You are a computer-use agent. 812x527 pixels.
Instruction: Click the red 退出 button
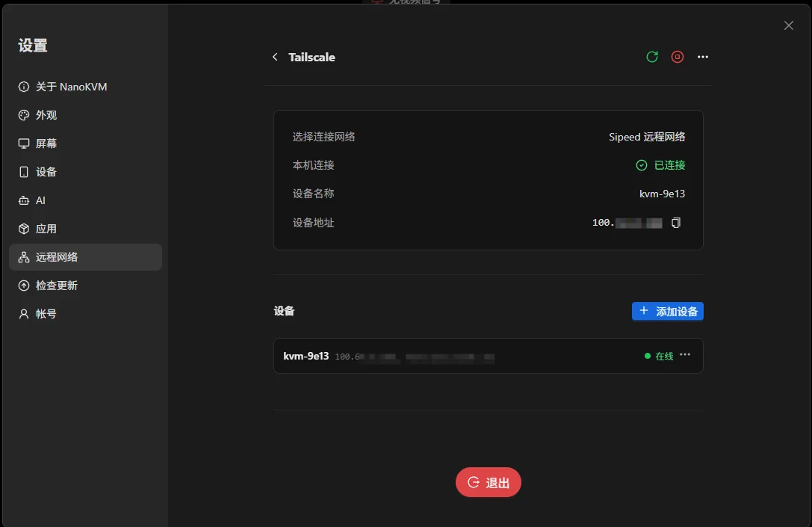coord(489,482)
